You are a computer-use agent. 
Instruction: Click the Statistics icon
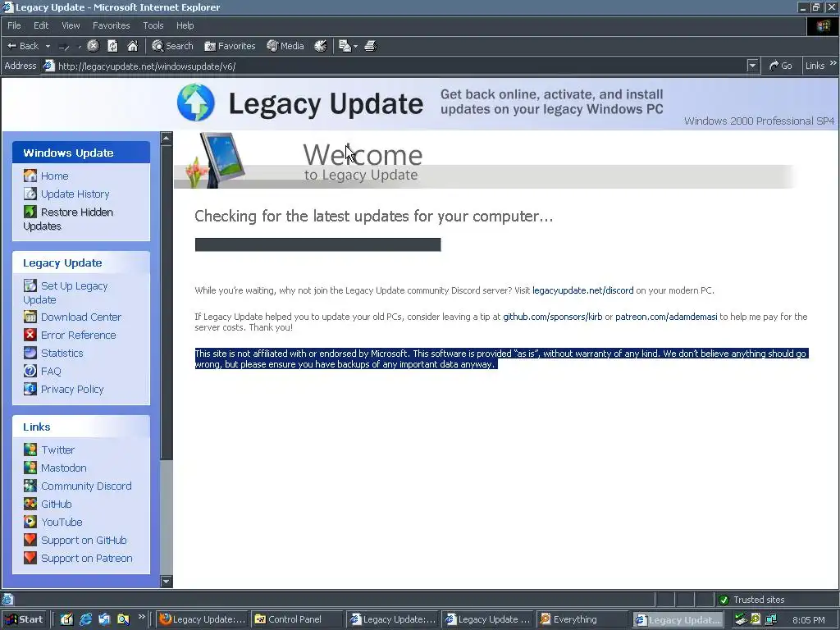click(30, 353)
